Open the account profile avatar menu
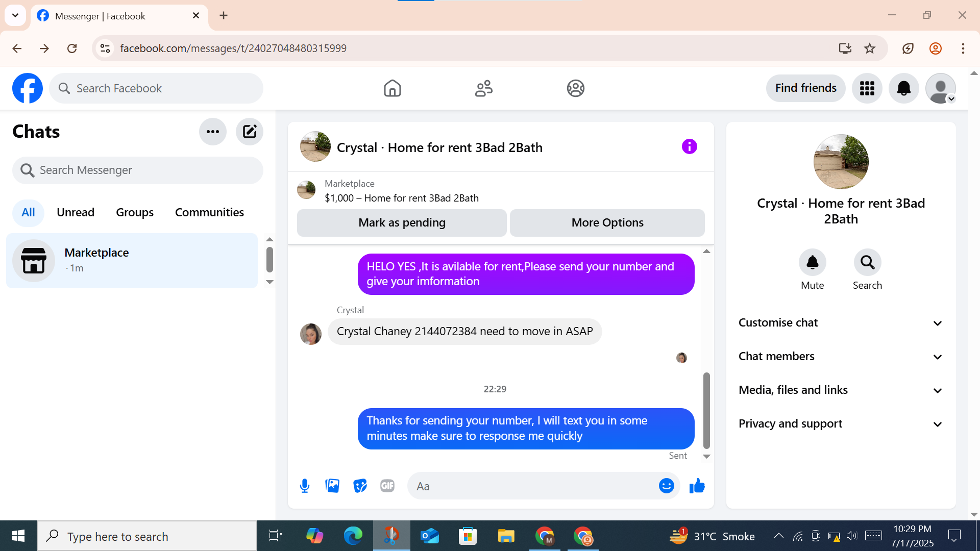The image size is (980, 551). pos(941,88)
